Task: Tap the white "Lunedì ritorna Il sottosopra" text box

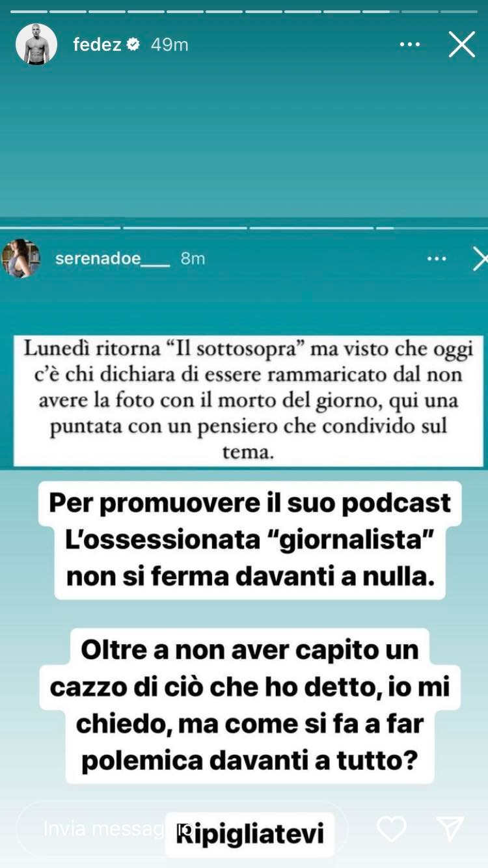Action: pos(248,400)
